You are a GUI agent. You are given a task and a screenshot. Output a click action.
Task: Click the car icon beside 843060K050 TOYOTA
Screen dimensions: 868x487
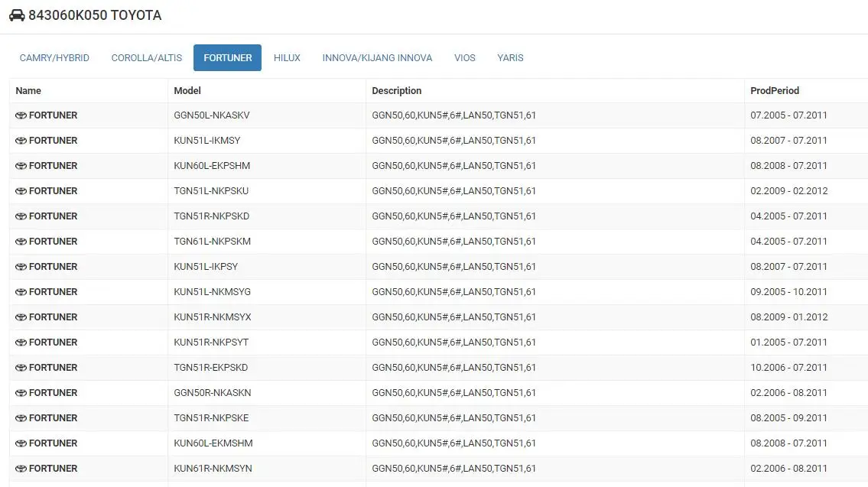[x=17, y=15]
